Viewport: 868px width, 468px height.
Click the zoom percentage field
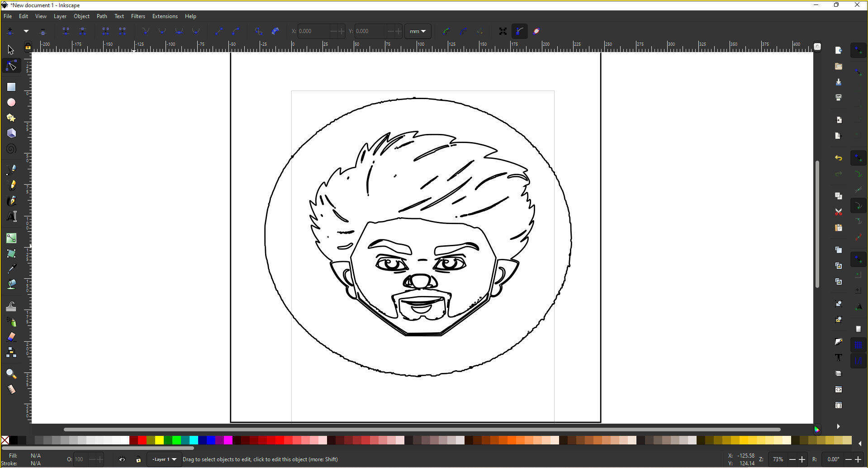tap(778, 459)
